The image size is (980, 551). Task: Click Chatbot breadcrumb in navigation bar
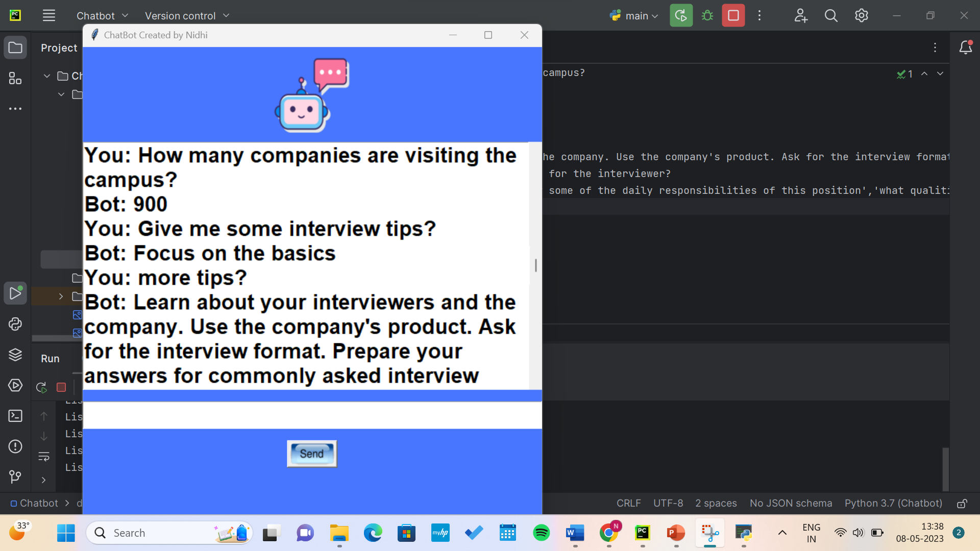click(x=34, y=504)
